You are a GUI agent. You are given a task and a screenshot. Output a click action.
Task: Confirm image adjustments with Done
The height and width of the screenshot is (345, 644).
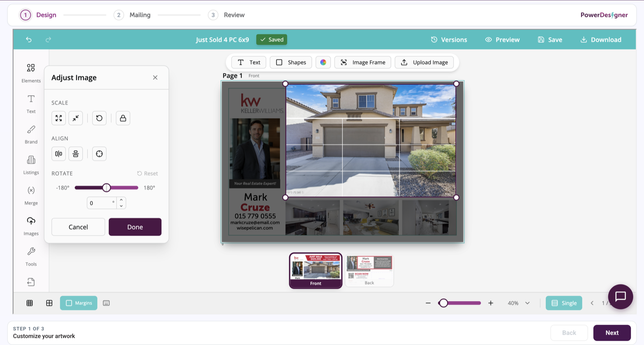[x=135, y=227]
